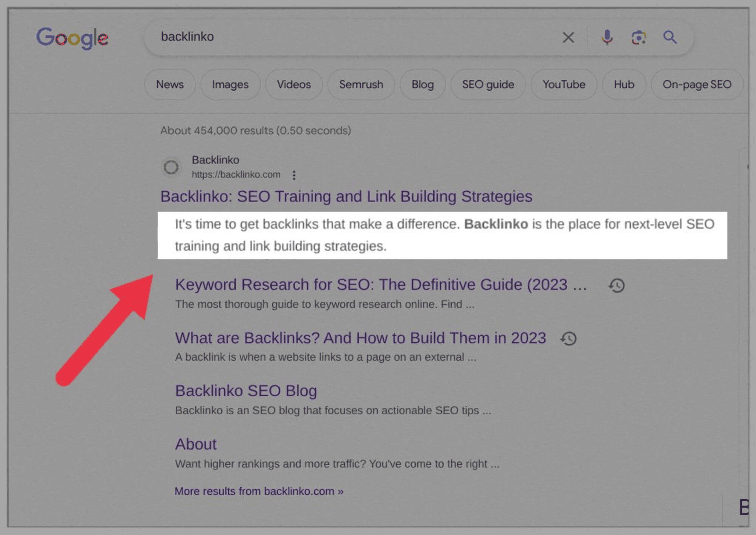The width and height of the screenshot is (756, 535).
Task: Select the On-page SEO filter chip
Action: click(697, 85)
